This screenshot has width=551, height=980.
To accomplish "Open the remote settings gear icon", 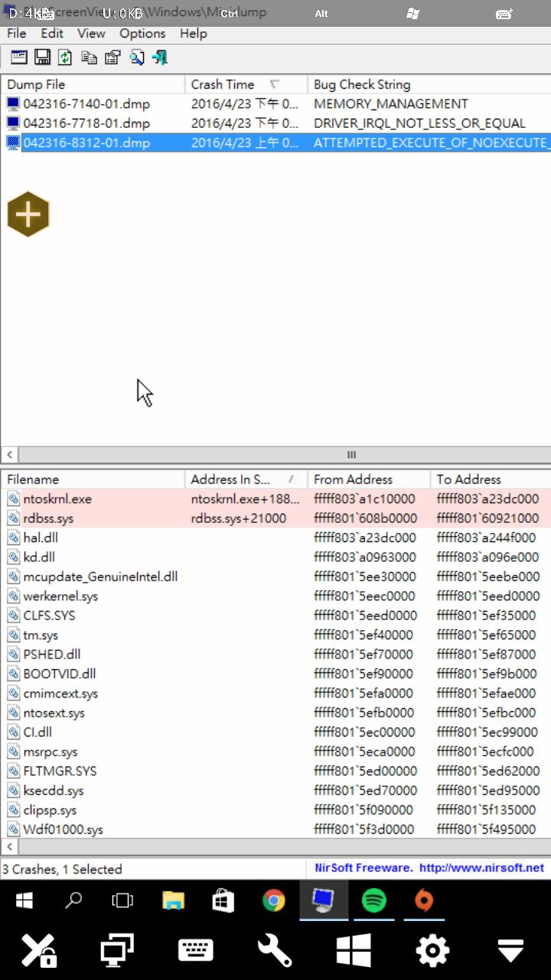I will coord(432,951).
